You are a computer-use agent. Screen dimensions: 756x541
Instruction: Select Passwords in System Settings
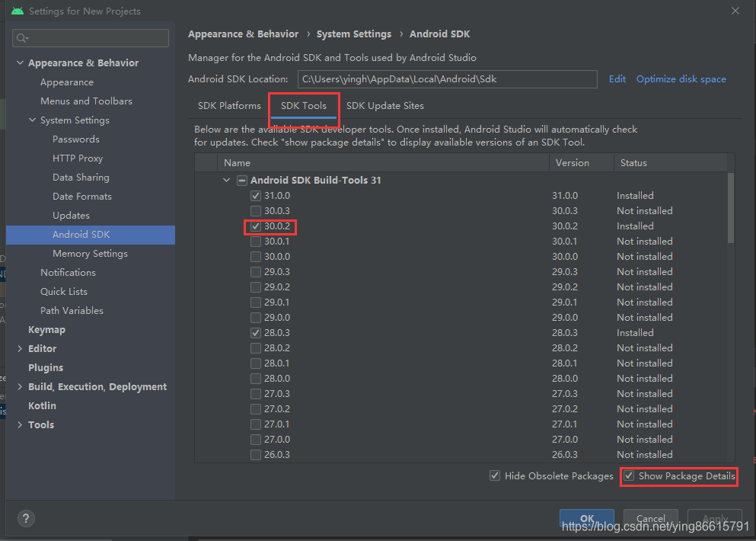[76, 139]
